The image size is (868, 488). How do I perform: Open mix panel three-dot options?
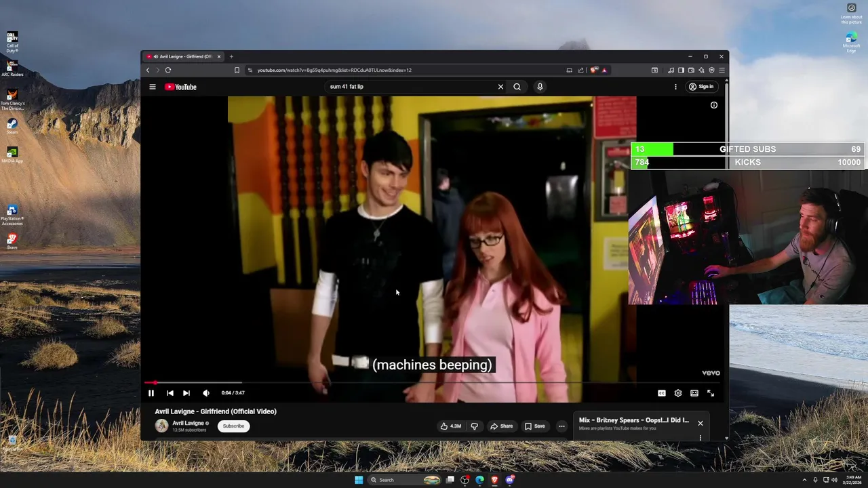[701, 438]
